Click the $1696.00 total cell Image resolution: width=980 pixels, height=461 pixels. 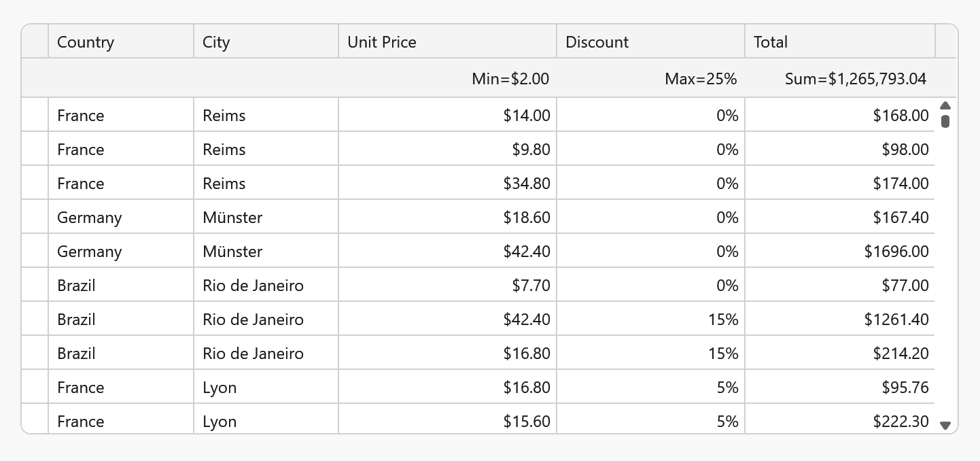click(896, 252)
